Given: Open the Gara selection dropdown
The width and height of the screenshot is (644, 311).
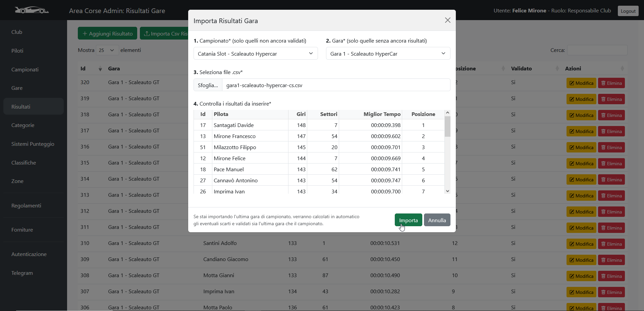Looking at the screenshot, I should click(388, 54).
